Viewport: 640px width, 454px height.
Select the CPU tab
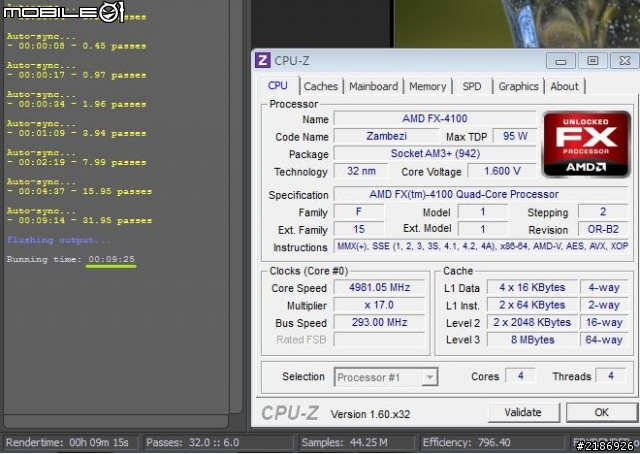click(x=278, y=86)
